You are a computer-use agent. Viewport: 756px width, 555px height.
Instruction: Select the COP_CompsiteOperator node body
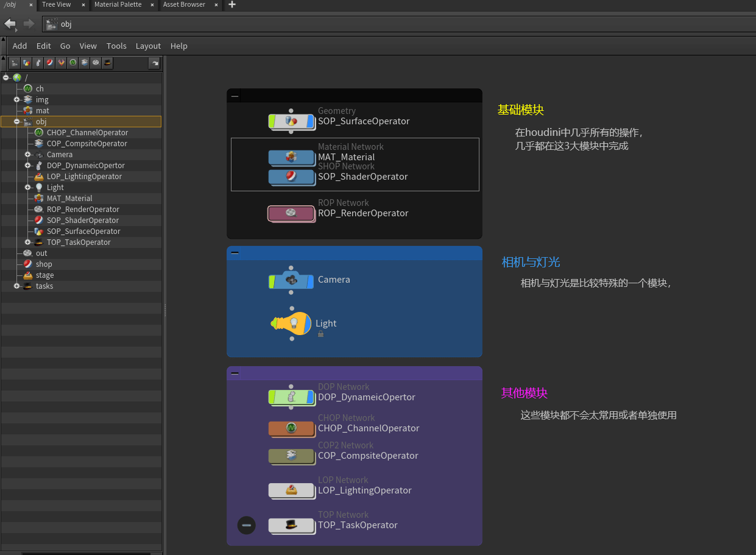pos(291,456)
